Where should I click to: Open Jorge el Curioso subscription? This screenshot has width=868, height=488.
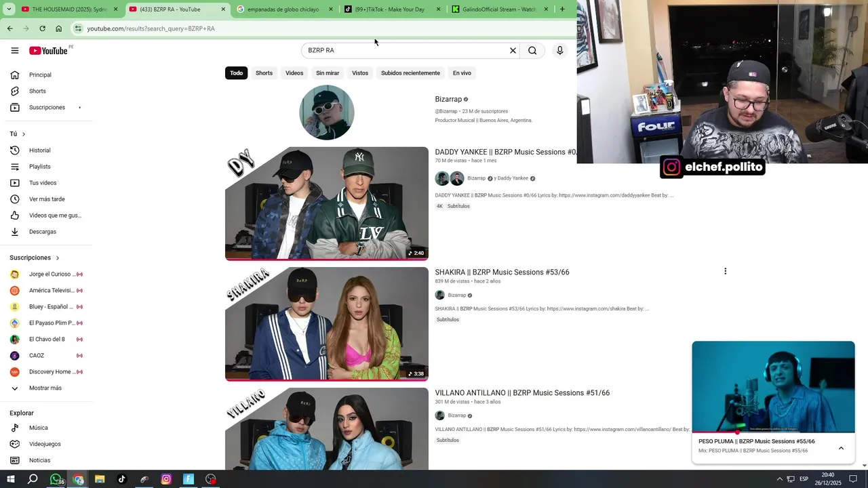click(x=46, y=274)
